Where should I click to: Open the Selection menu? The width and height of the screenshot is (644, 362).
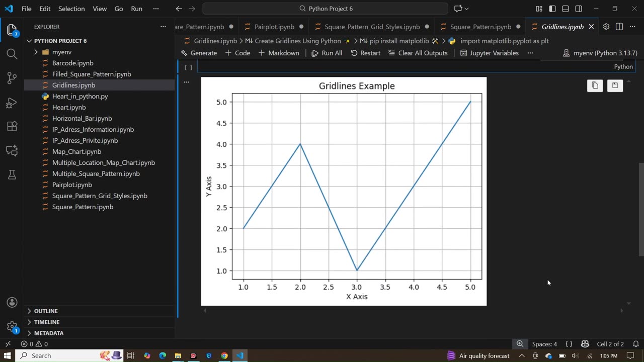(x=71, y=9)
